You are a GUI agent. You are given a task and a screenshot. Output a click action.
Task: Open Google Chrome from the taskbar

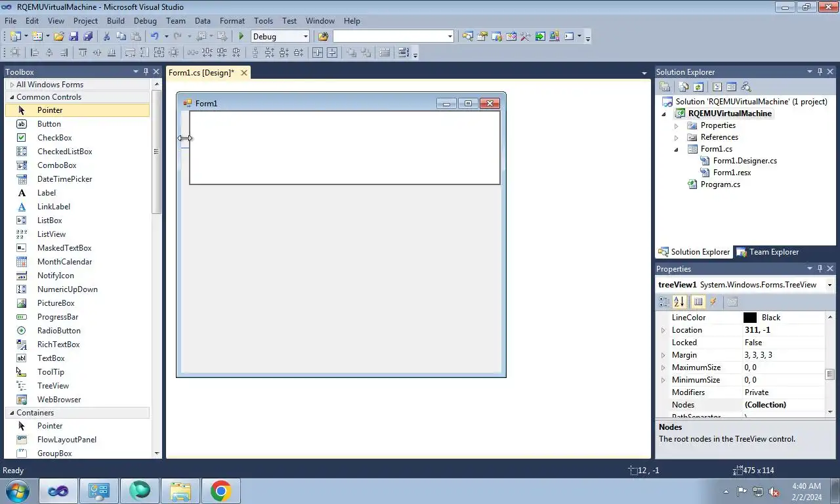click(220, 491)
